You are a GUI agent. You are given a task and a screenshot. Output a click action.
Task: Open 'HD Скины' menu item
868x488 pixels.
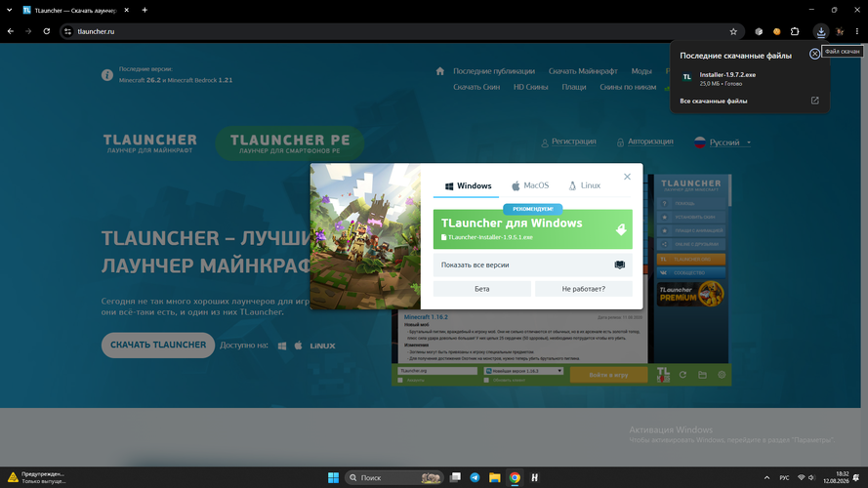pos(530,87)
